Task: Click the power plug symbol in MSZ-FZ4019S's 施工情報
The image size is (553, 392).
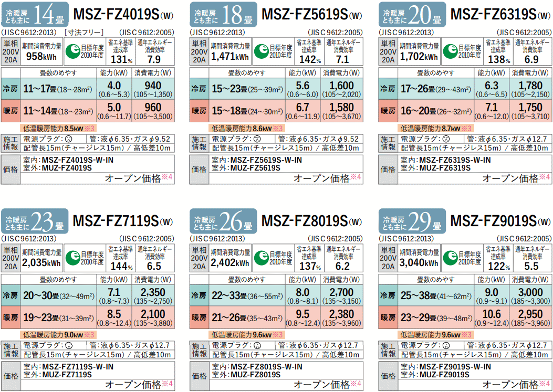Action: tap(70, 139)
